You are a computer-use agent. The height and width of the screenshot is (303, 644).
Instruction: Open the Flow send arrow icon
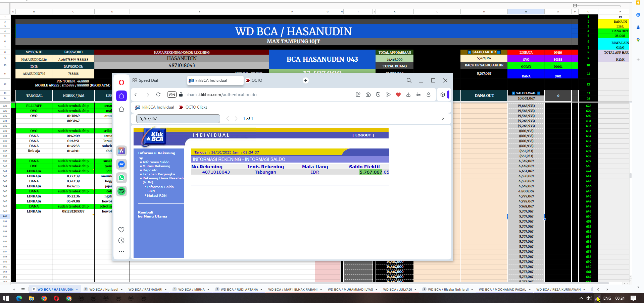click(x=388, y=95)
